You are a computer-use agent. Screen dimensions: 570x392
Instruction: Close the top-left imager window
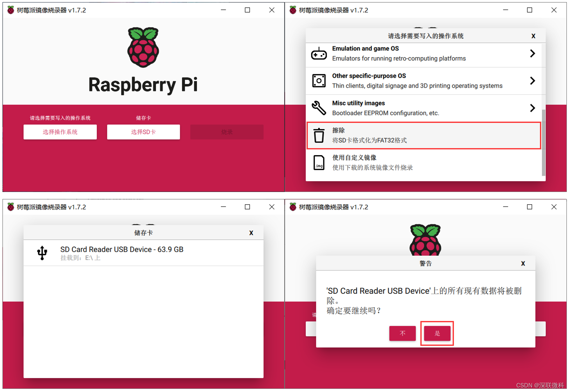point(272,10)
